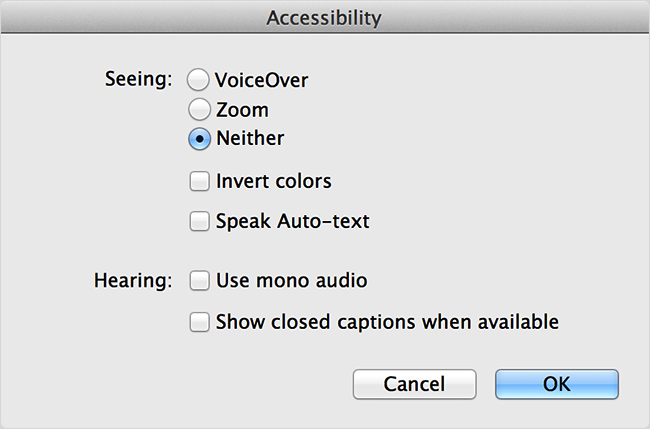Click the Accessibility window title
Viewport: 650px width, 429px height.
tap(324, 17)
